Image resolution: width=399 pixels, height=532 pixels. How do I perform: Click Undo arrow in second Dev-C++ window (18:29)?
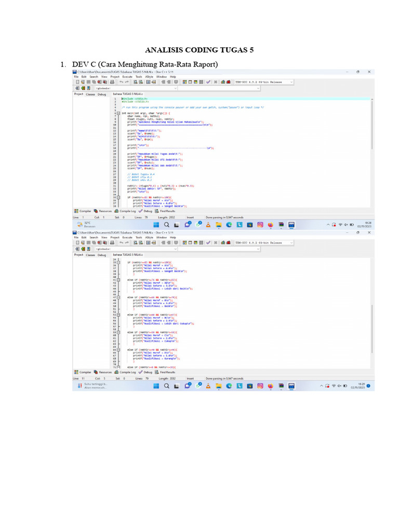[121, 243]
